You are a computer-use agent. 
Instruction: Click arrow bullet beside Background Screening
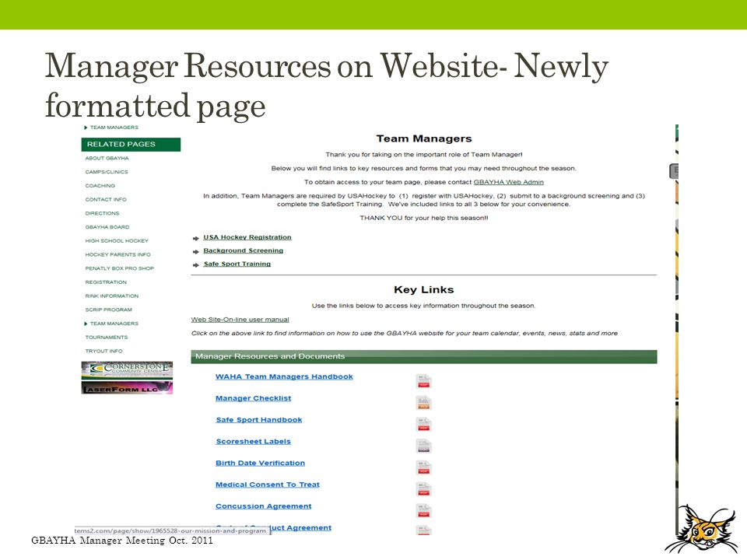pos(196,251)
